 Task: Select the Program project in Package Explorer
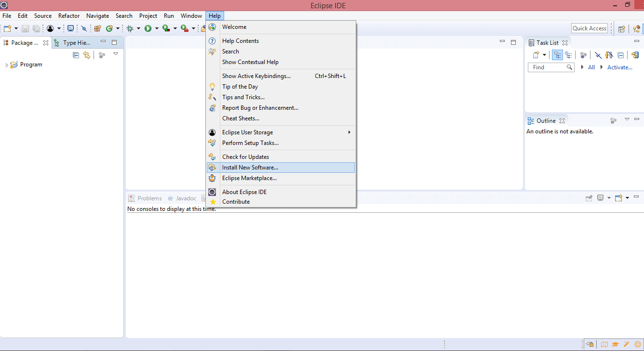click(x=31, y=65)
